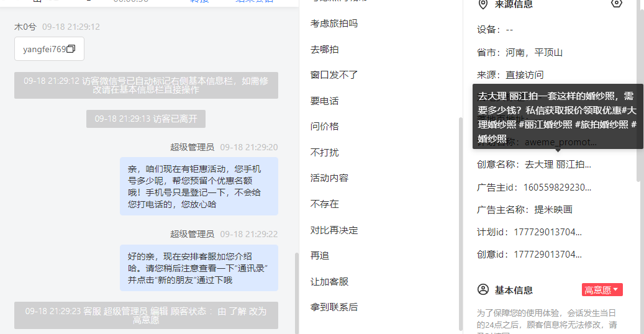
Task: Click the 广告主名称: 提米映画 row
Action: tap(525, 209)
